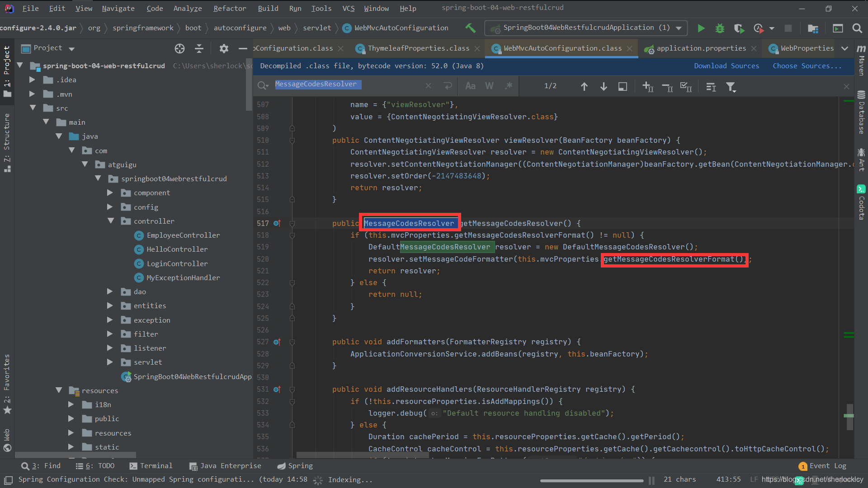Collapse the resources folder
Screen dimensions: 868x488
(59, 390)
